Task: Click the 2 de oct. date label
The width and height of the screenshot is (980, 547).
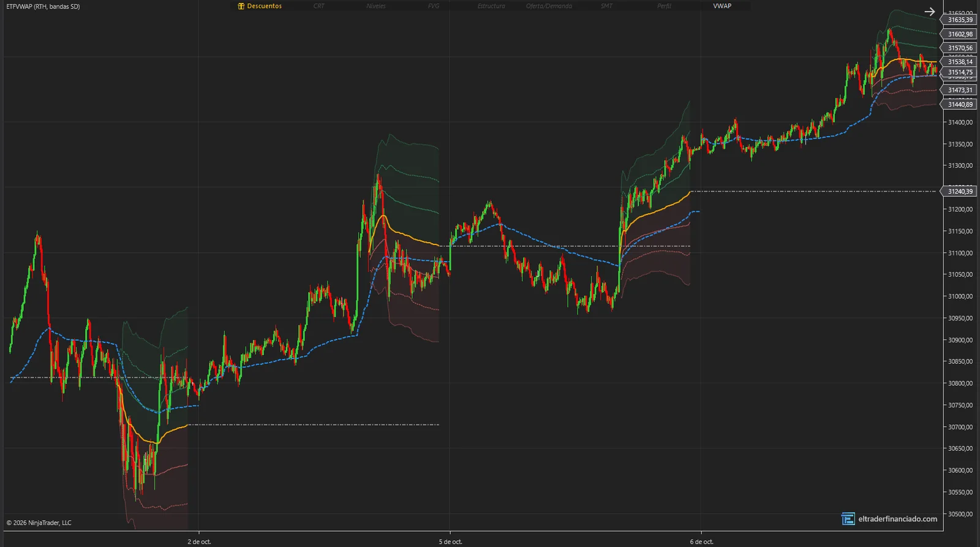Action: tap(199, 541)
